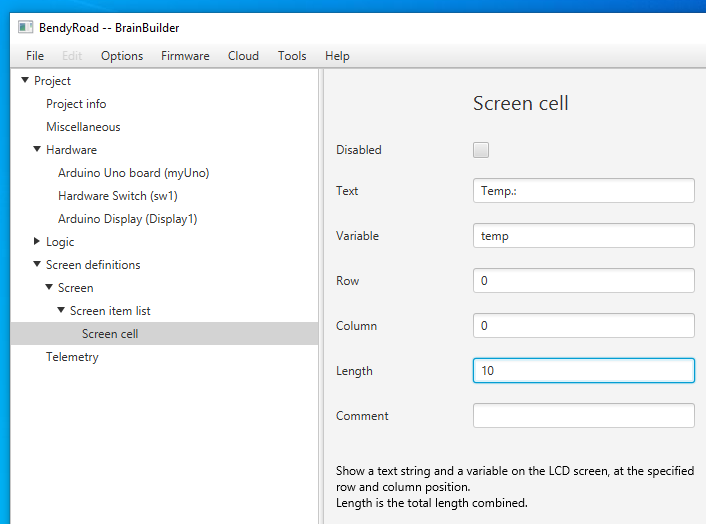Click the Screen item list label
The image size is (706, 524).
[x=110, y=311]
